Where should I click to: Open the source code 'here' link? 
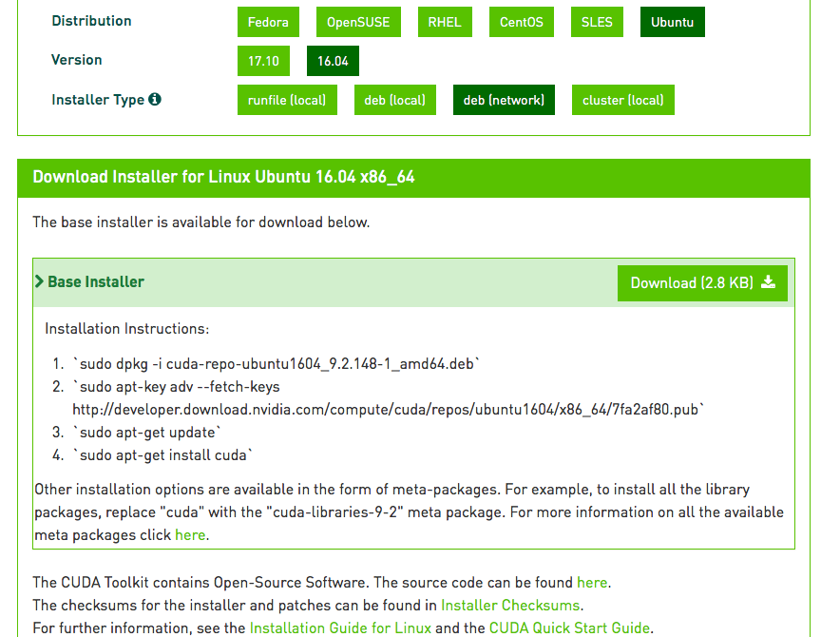(592, 582)
